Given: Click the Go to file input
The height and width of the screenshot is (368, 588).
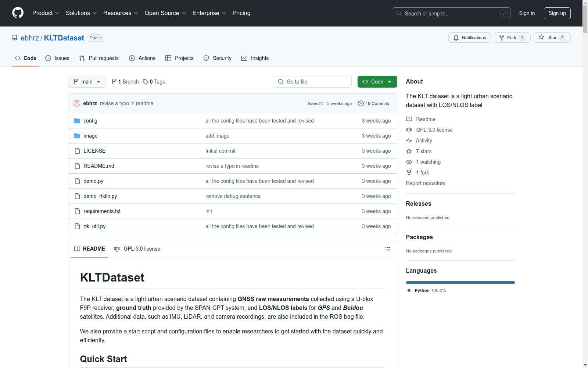Looking at the screenshot, I should pyautogui.click(x=312, y=82).
